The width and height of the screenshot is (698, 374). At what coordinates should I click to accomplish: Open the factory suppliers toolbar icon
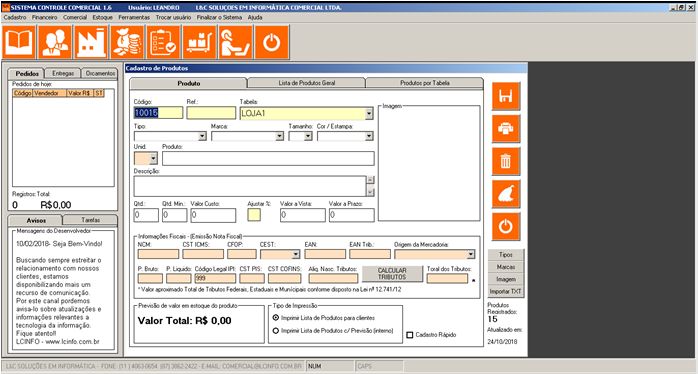tap(91, 42)
